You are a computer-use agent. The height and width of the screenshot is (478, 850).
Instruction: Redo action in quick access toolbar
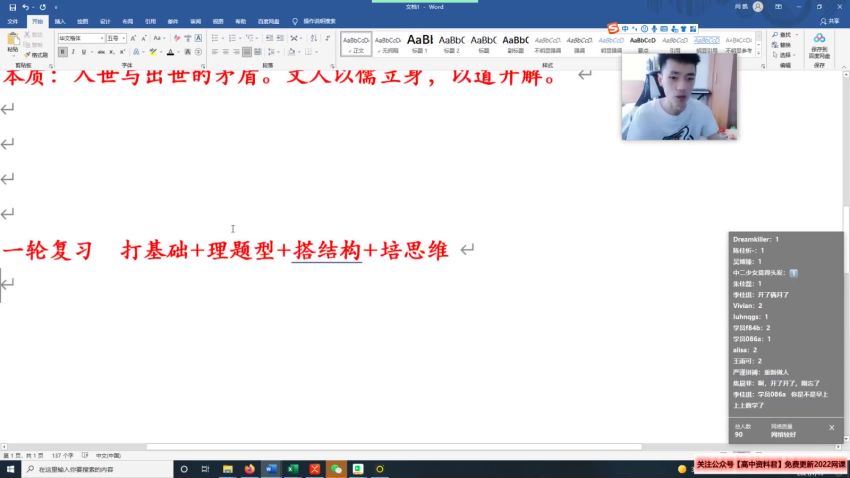(42, 7)
